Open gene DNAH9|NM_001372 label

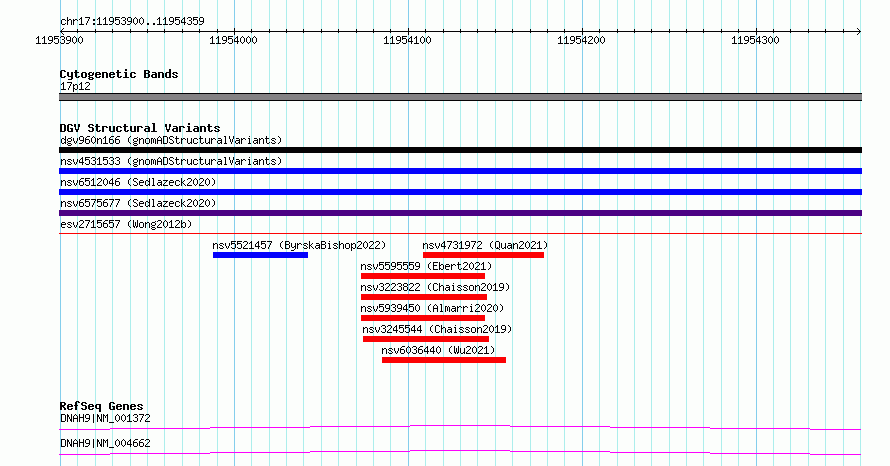tap(105, 418)
